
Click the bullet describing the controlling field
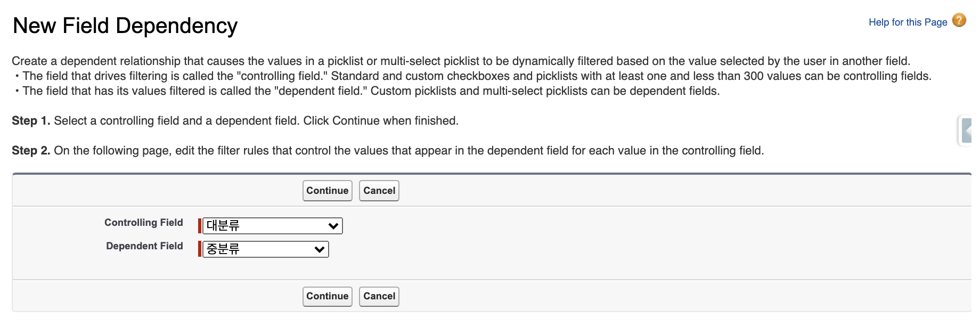(477, 76)
